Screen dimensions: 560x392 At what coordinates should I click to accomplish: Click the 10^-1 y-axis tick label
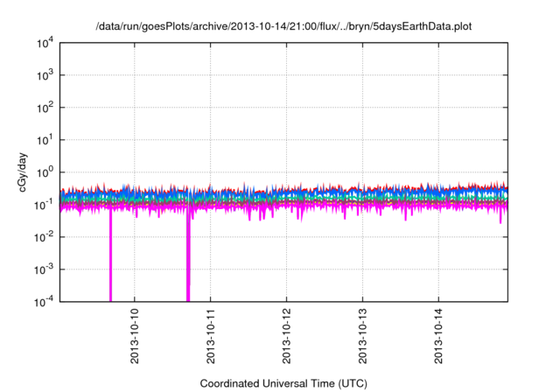click(45, 205)
